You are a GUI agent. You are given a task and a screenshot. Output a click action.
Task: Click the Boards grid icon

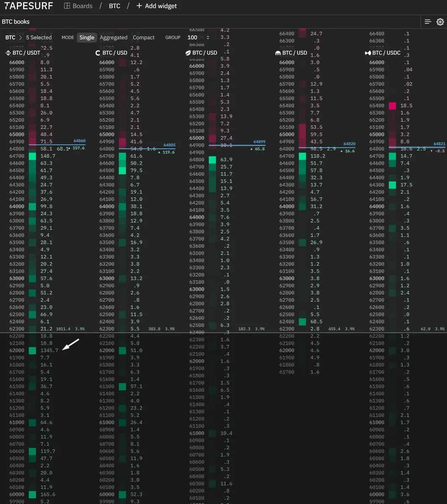pyautogui.click(x=67, y=6)
